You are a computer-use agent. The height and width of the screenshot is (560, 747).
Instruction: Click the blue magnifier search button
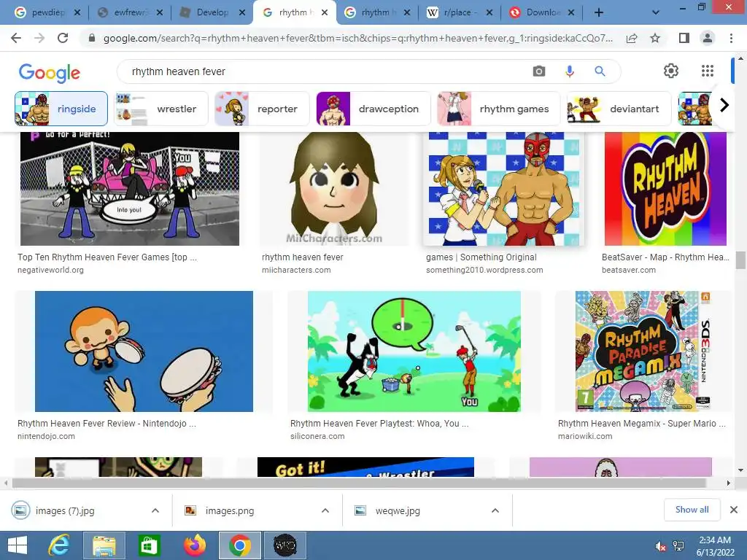tap(600, 71)
